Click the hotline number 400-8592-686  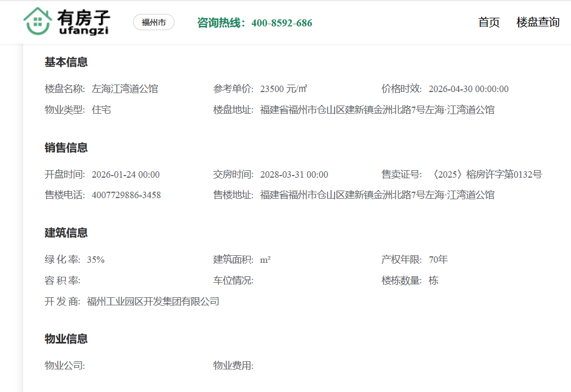pos(281,23)
